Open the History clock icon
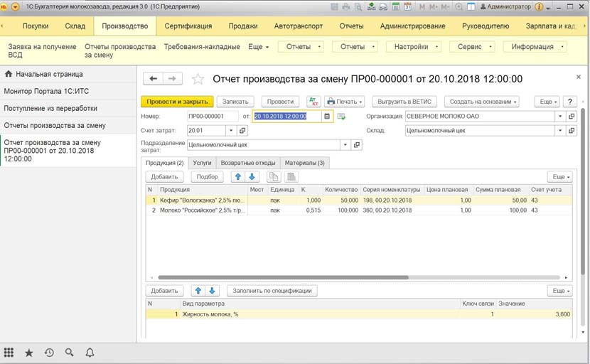This screenshot has height=364, width=590. [x=49, y=353]
